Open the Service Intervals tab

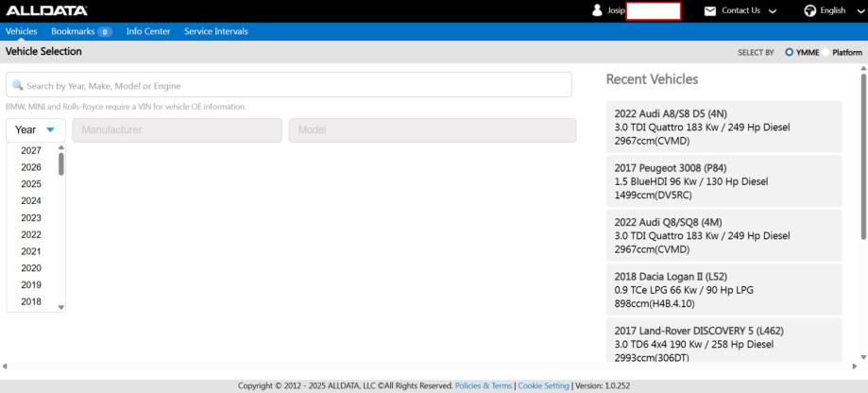pos(216,31)
